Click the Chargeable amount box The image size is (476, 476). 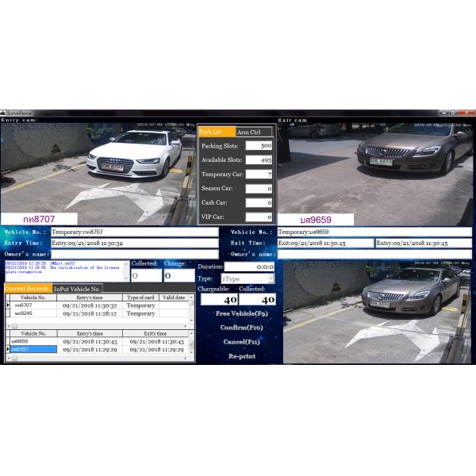[218, 300]
